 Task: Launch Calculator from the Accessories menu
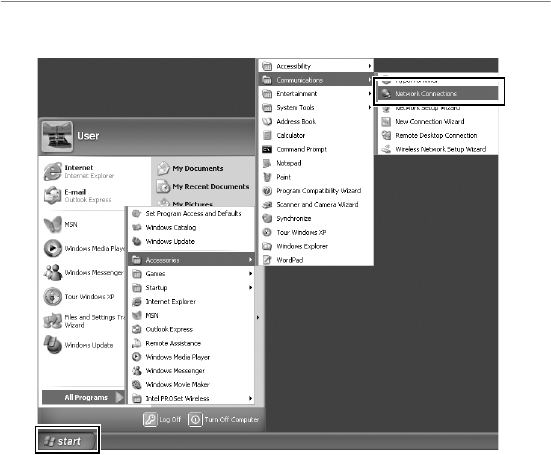pyautogui.click(x=316, y=135)
